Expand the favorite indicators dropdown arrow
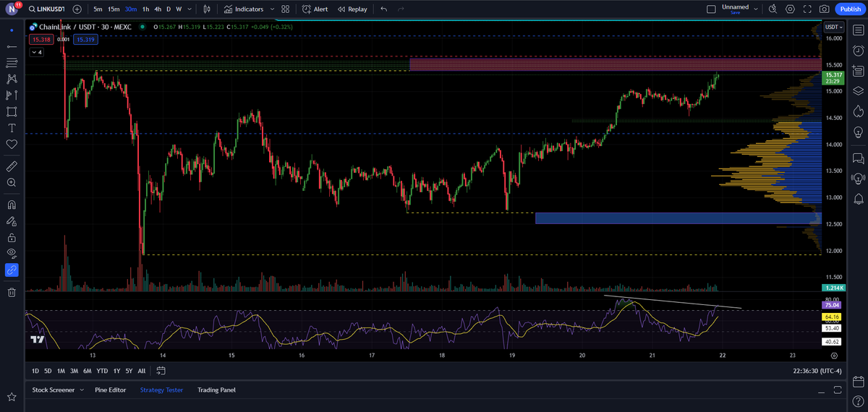The width and height of the screenshot is (868, 412). click(x=272, y=9)
